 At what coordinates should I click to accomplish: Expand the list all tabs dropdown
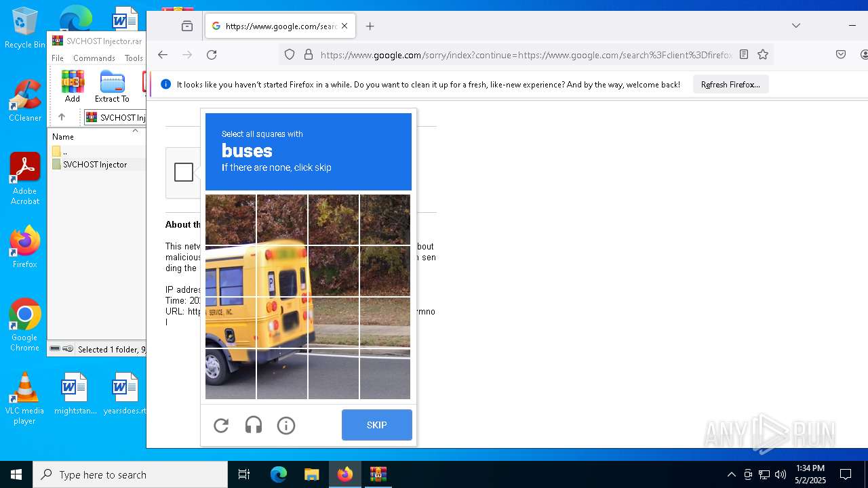point(796,26)
